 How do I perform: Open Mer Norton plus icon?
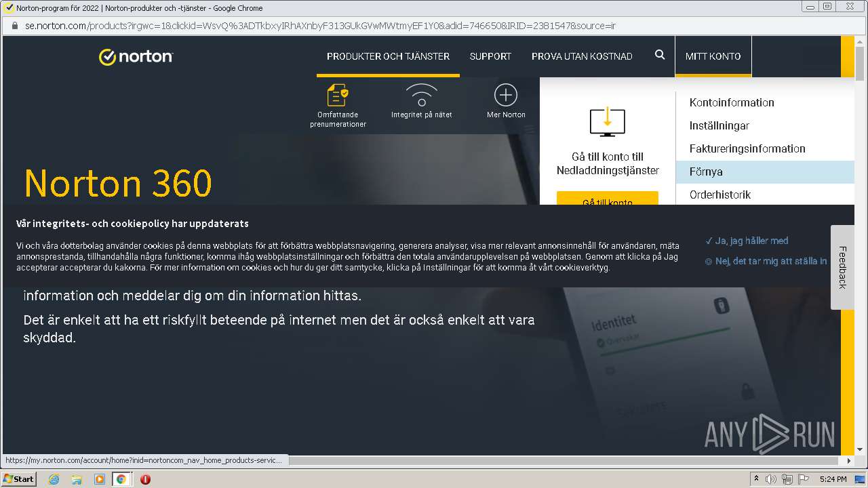(x=506, y=95)
